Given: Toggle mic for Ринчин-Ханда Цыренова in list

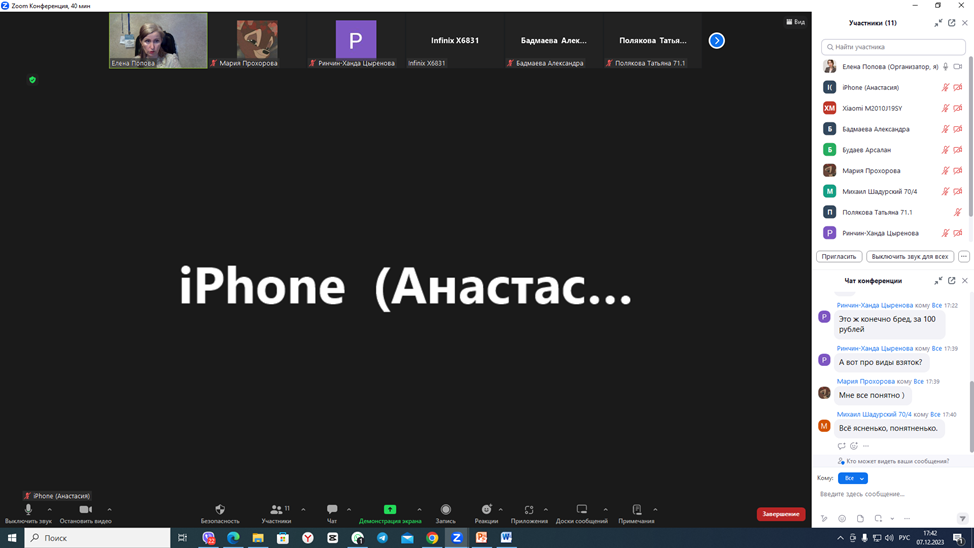Looking at the screenshot, I should click(x=945, y=233).
